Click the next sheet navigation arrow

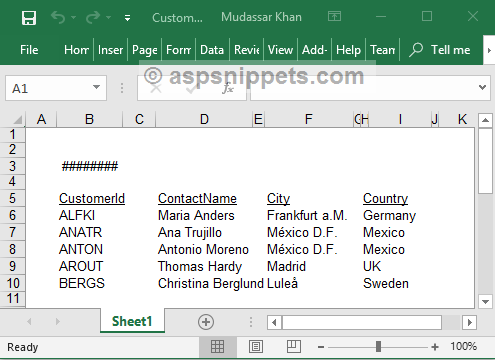coord(58,321)
